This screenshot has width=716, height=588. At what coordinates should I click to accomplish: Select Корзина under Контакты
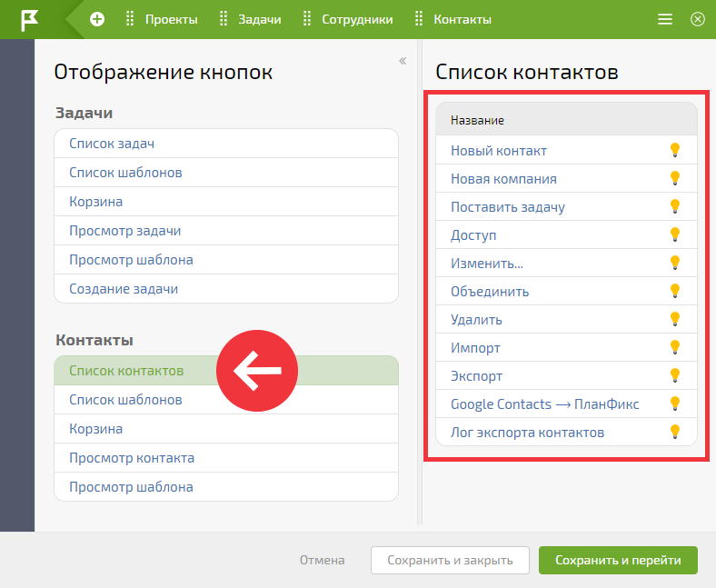pos(226,429)
